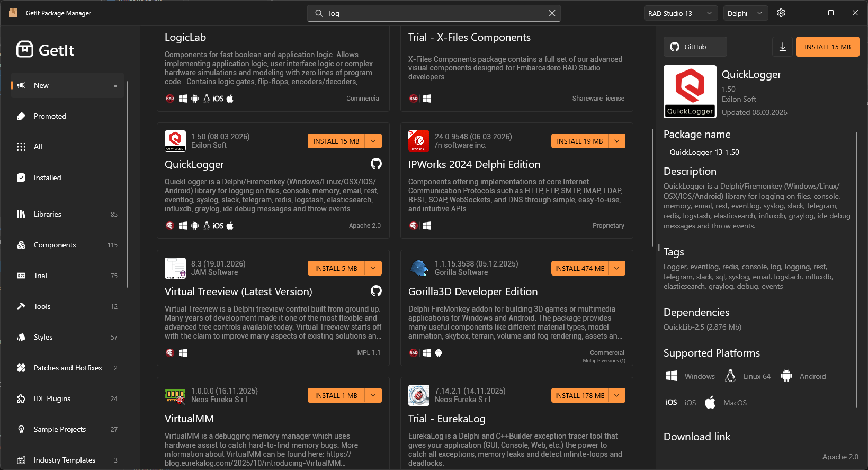Click the IPWorks 2024 card thumbnail
The image size is (868, 470).
coord(419,141)
